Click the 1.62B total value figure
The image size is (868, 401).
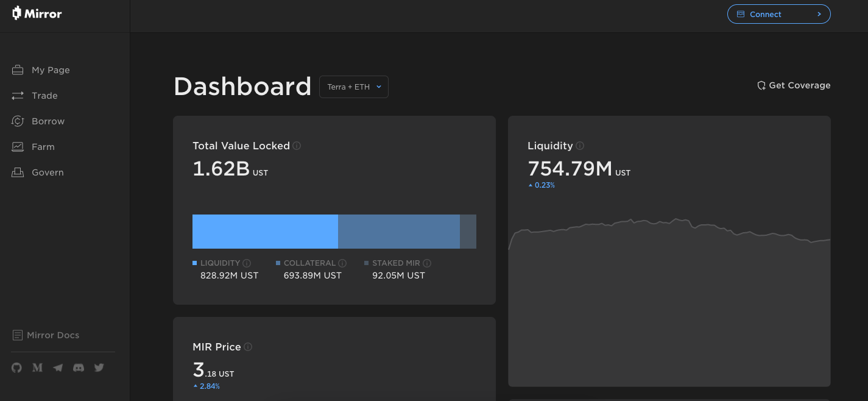(221, 168)
